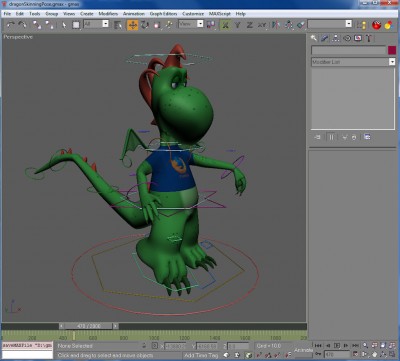The height and width of the screenshot is (361, 400).
Task: Toggle absolute/offset transform type-in mode
Action: coord(155,346)
